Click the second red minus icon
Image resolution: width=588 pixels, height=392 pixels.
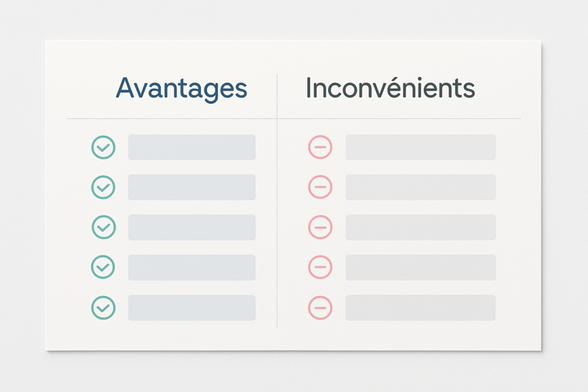click(320, 187)
